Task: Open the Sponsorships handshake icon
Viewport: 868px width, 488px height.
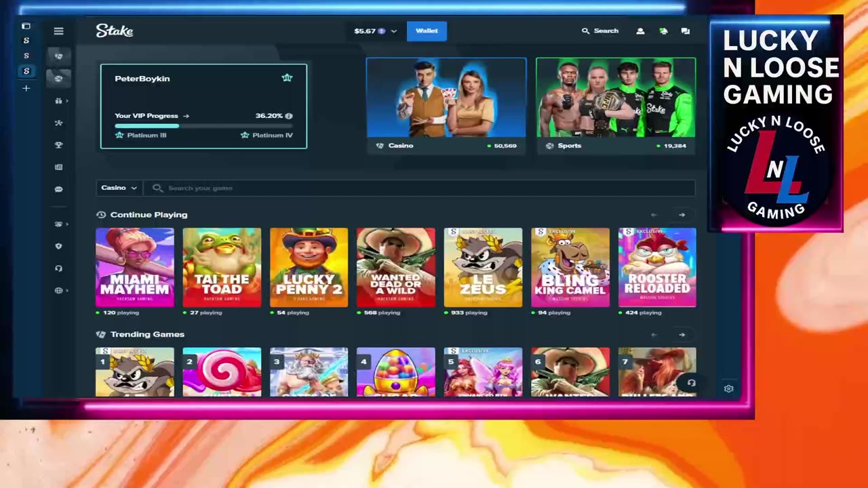Action: point(58,224)
